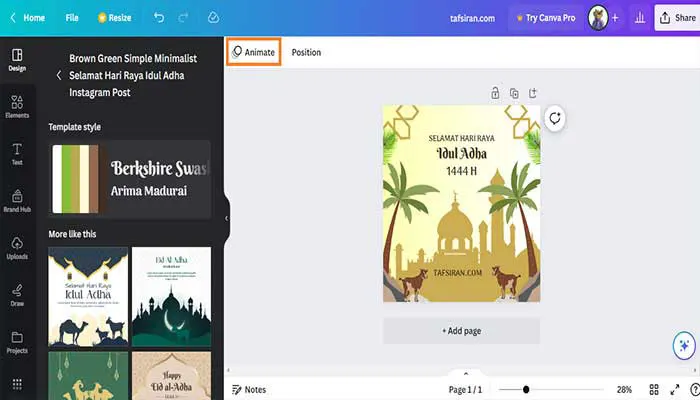Open the Elements sidebar panel
Image resolution: width=700 pixels, height=400 pixels.
17,108
